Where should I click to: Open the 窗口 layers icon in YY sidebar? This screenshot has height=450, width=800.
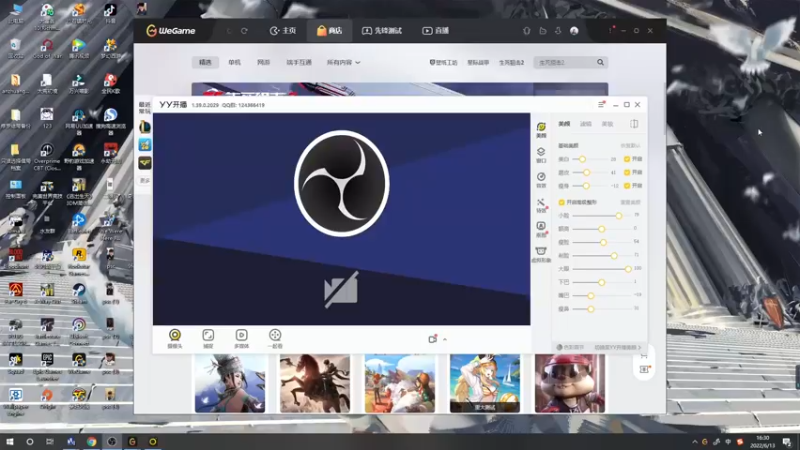(541, 155)
